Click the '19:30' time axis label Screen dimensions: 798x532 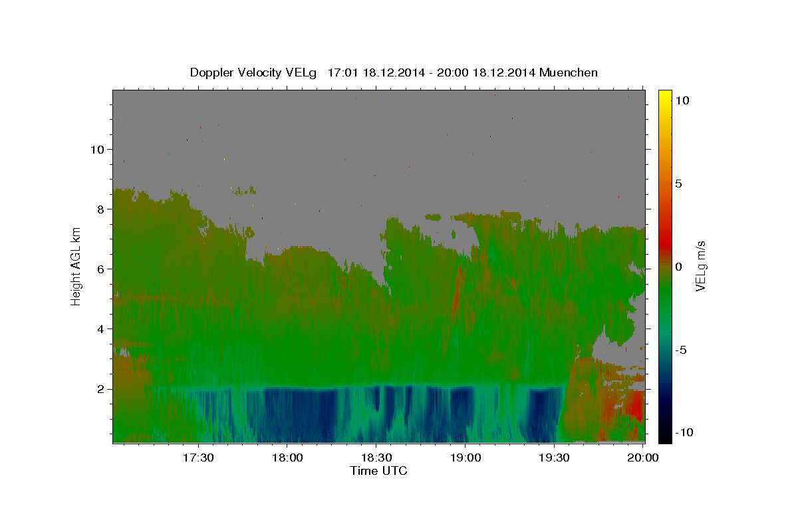click(554, 458)
